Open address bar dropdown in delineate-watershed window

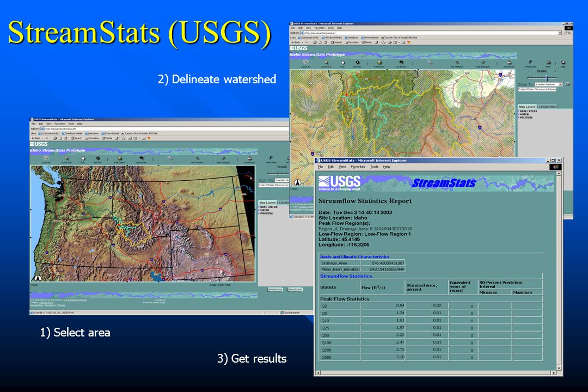(560, 33)
